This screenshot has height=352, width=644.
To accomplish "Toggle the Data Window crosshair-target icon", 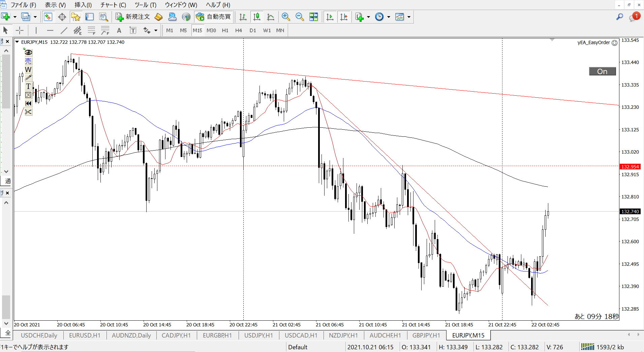I will pyautogui.click(x=62, y=17).
